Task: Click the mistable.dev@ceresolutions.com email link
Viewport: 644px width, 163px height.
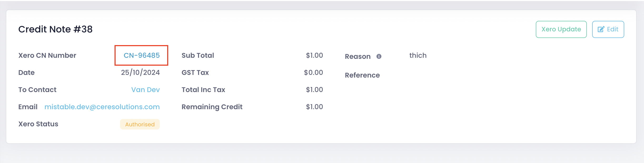Action: [x=102, y=107]
